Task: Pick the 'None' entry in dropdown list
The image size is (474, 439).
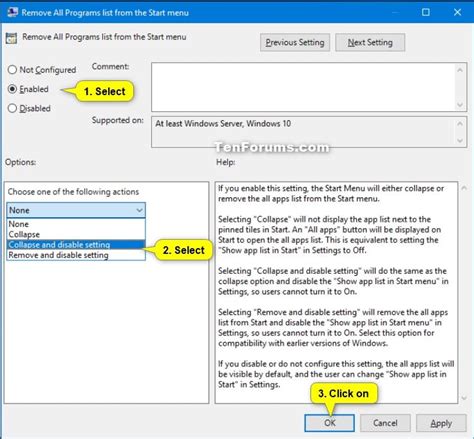Action: [x=76, y=224]
